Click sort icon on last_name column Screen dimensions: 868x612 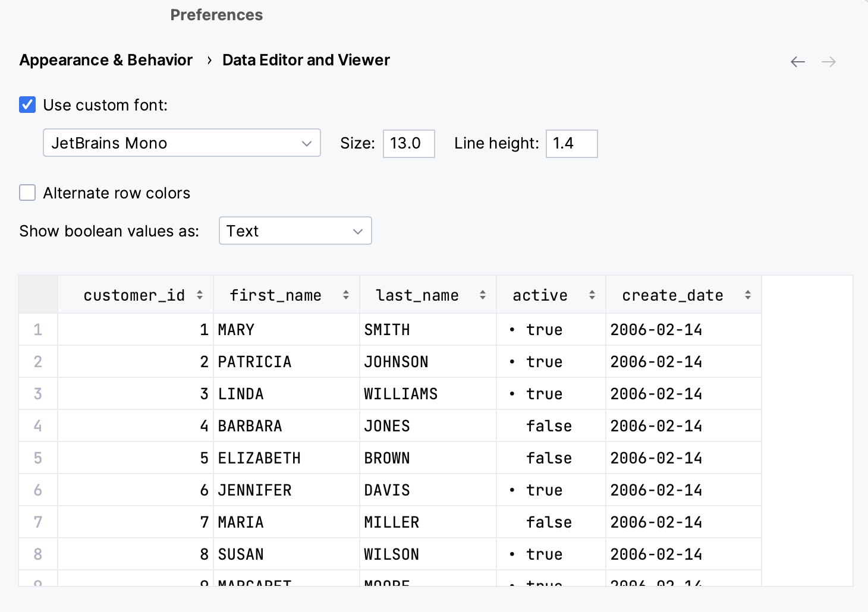tap(483, 295)
